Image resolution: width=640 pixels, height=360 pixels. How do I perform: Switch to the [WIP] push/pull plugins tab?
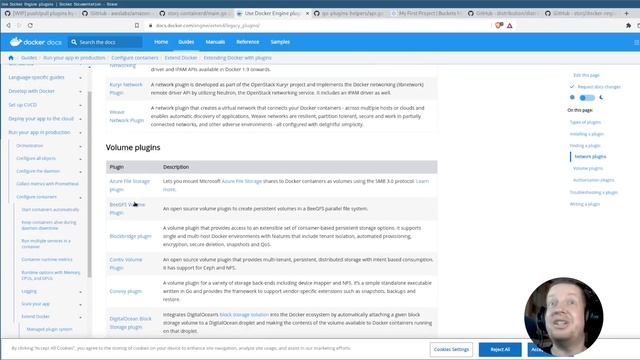coord(39,13)
